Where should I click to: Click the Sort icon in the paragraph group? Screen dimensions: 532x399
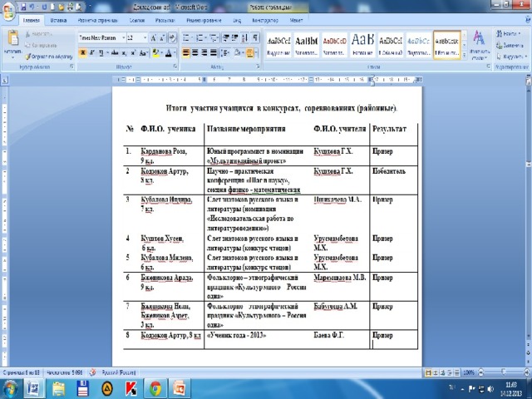click(x=244, y=37)
